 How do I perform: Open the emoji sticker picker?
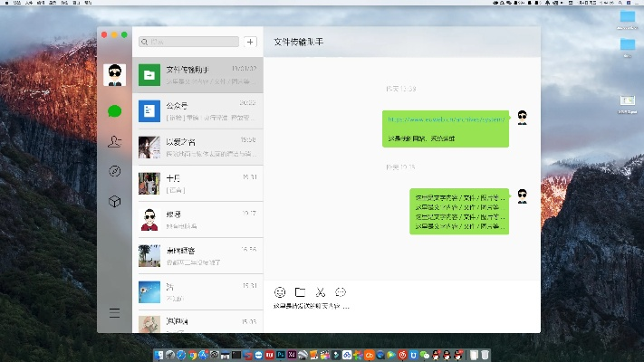(280, 291)
